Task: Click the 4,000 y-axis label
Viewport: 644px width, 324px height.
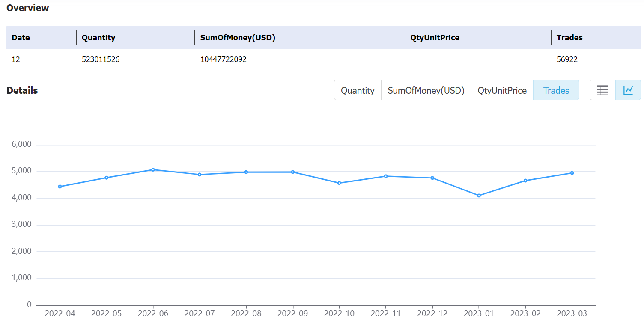Action: pos(21,198)
